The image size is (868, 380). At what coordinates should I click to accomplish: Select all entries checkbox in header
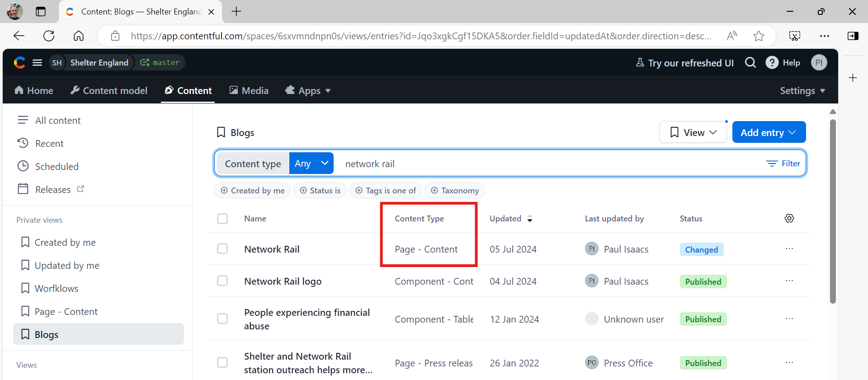pyautogui.click(x=222, y=219)
